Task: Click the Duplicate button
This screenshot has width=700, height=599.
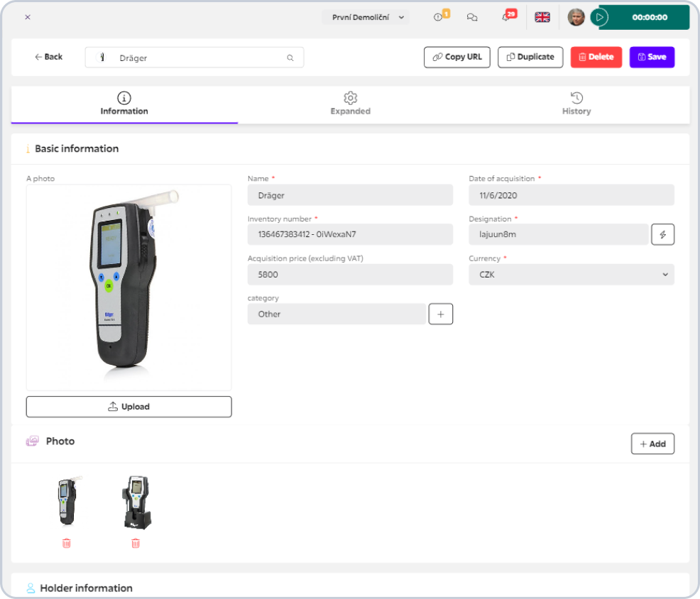Action: tap(530, 57)
